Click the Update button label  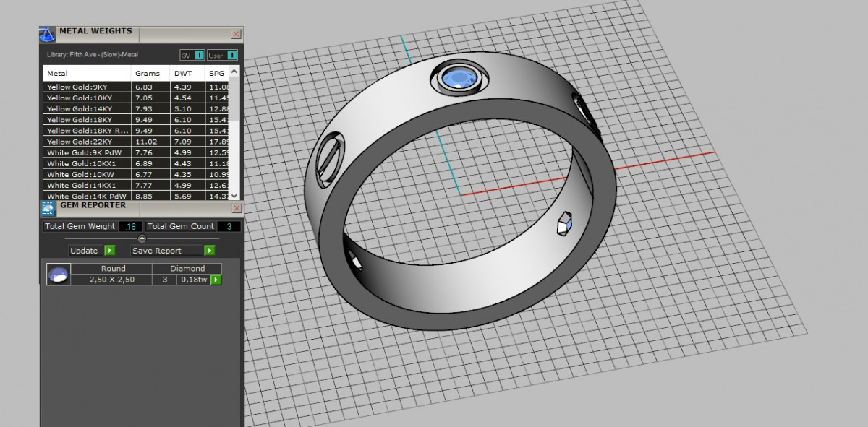85,251
